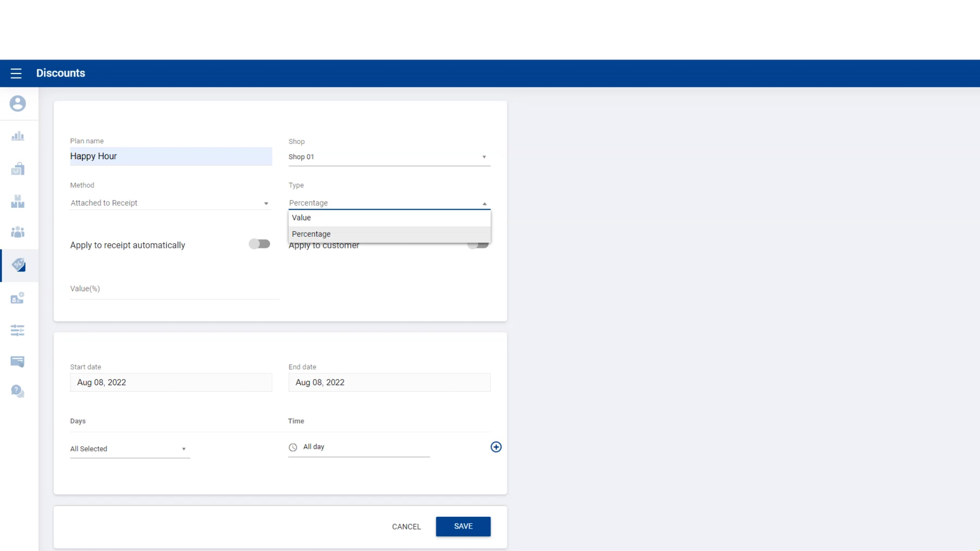Open the settings sliders icon

click(18, 331)
